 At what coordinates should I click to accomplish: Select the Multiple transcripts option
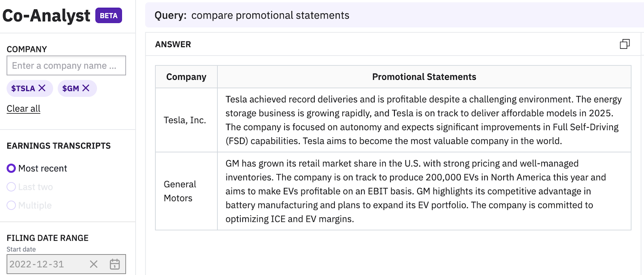[11, 205]
